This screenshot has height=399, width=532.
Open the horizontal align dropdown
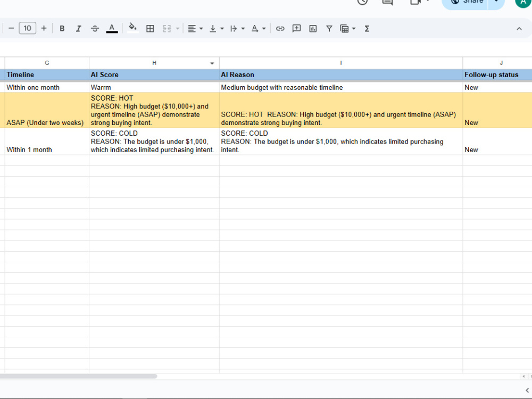[195, 29]
